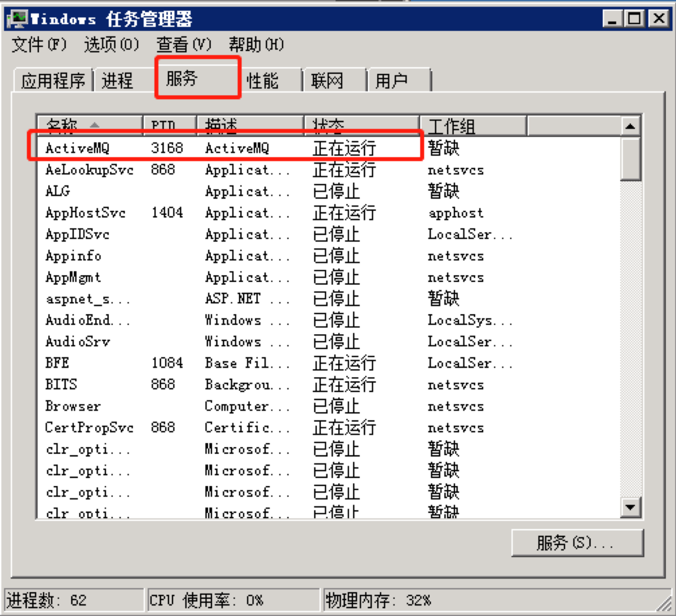Click the Task Manager title bar icon
Viewport: 676px width, 616px height.
coord(17,19)
